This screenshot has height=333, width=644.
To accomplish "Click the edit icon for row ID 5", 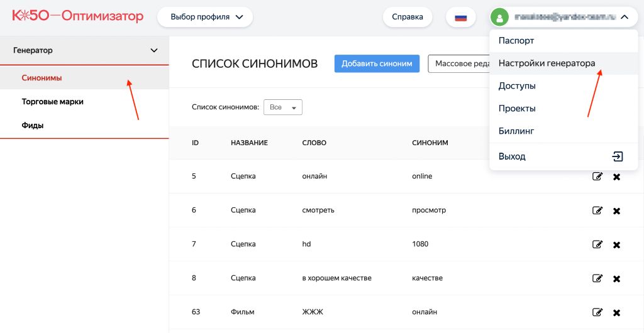I will pos(597,177).
